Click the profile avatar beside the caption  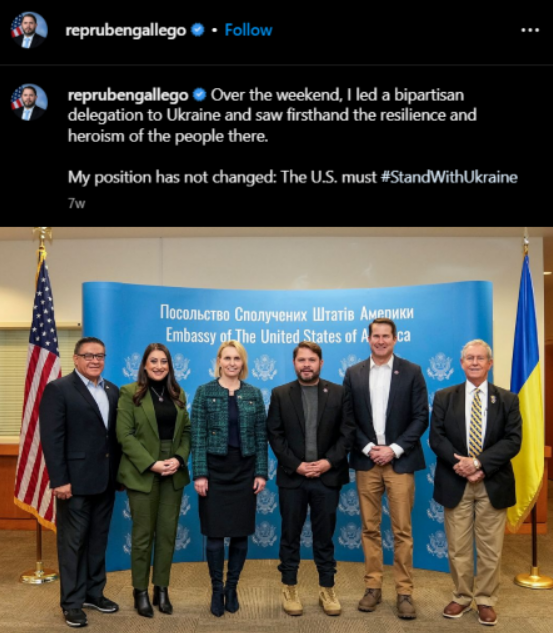click(29, 103)
